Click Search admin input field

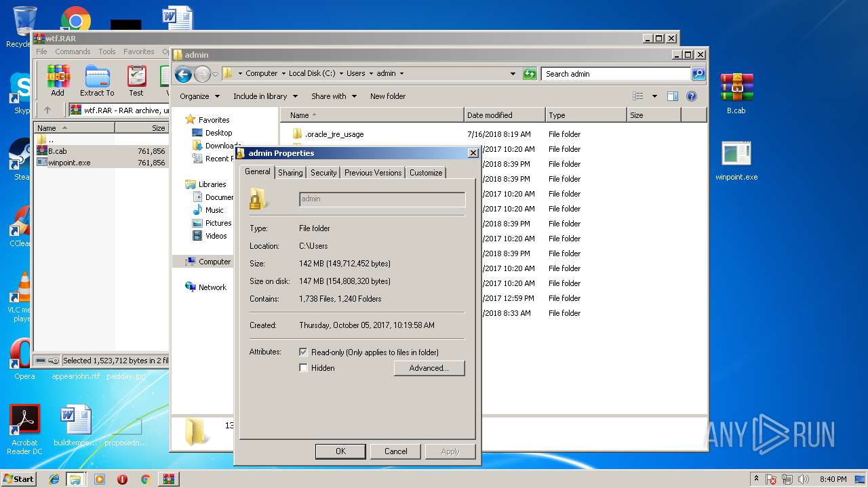click(x=617, y=74)
